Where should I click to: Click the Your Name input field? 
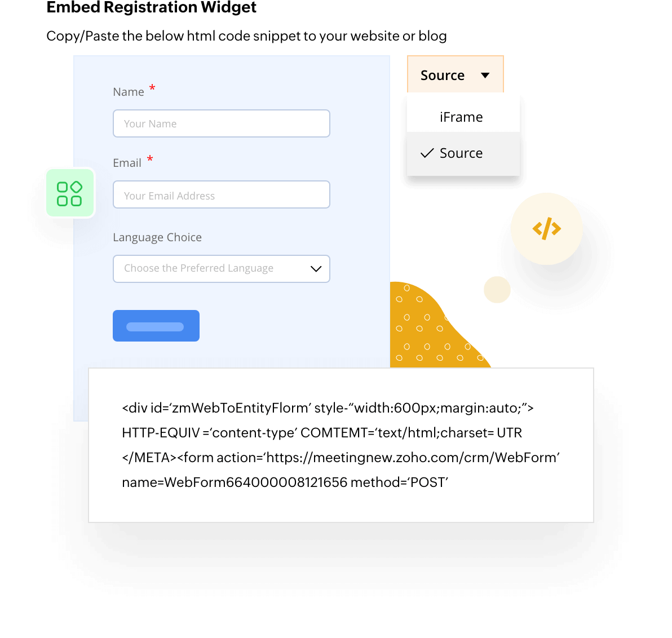[x=221, y=123]
